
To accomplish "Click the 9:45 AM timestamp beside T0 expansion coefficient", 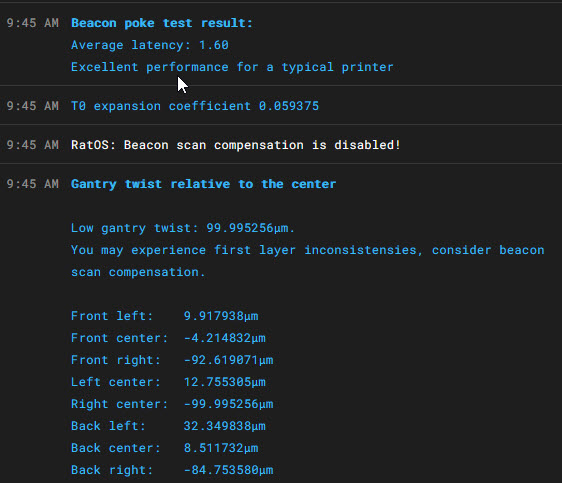I will click(x=33, y=106).
